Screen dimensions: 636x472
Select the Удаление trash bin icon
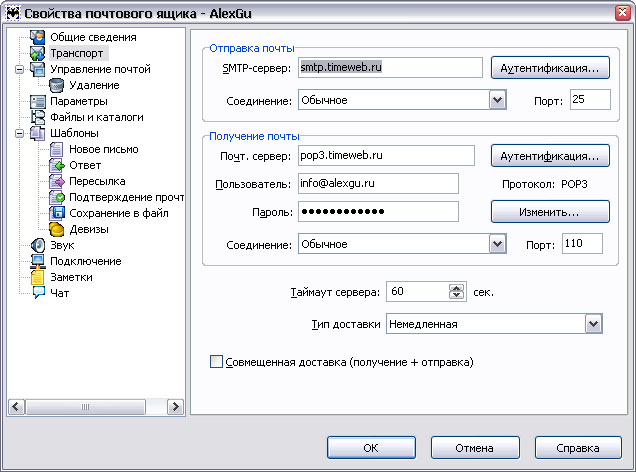[x=56, y=85]
